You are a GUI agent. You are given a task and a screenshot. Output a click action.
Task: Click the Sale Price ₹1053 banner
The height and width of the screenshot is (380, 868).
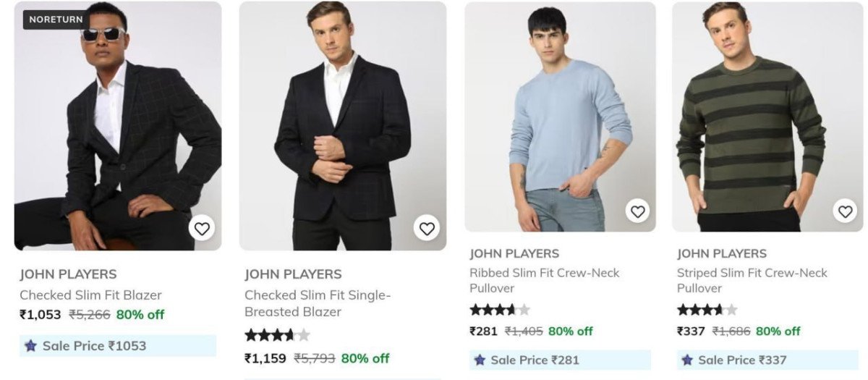point(117,346)
